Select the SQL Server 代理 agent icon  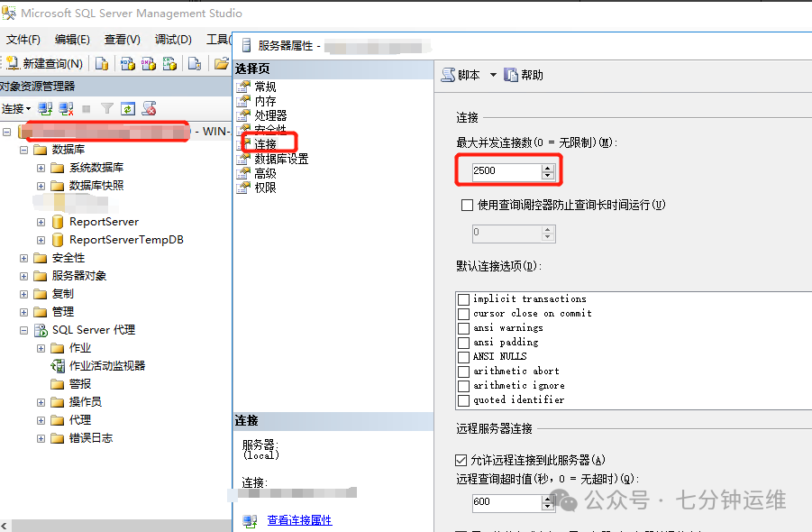[x=41, y=330]
